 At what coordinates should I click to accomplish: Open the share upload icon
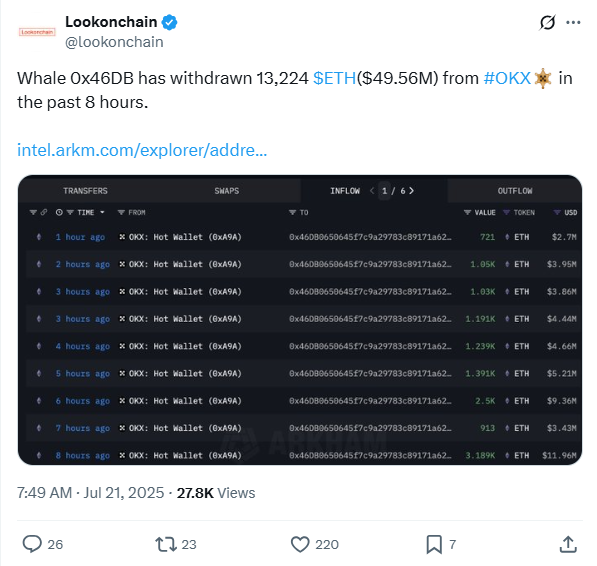pos(568,544)
